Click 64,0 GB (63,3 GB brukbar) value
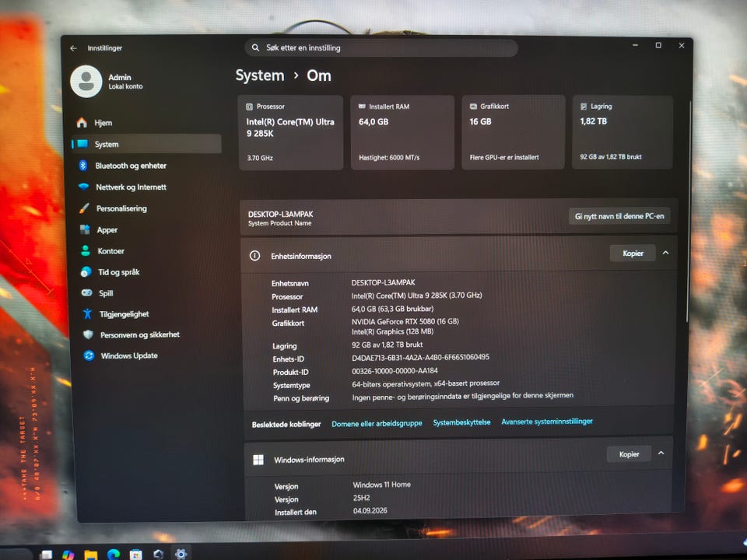 click(x=392, y=309)
